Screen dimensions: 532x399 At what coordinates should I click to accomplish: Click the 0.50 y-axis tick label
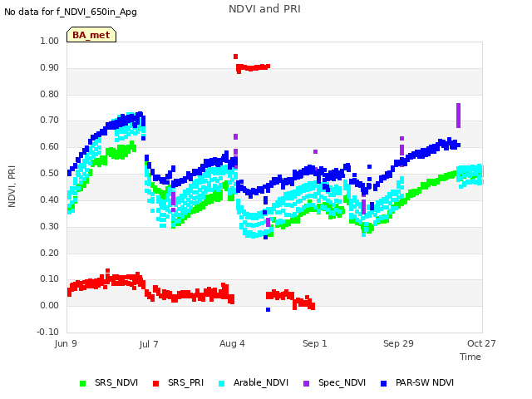click(x=50, y=174)
